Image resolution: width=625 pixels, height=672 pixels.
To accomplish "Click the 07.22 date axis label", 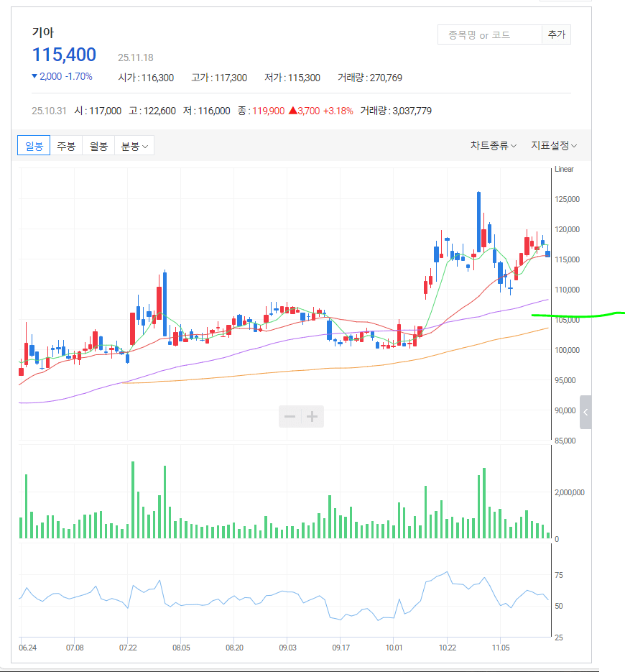I will click(x=128, y=648).
